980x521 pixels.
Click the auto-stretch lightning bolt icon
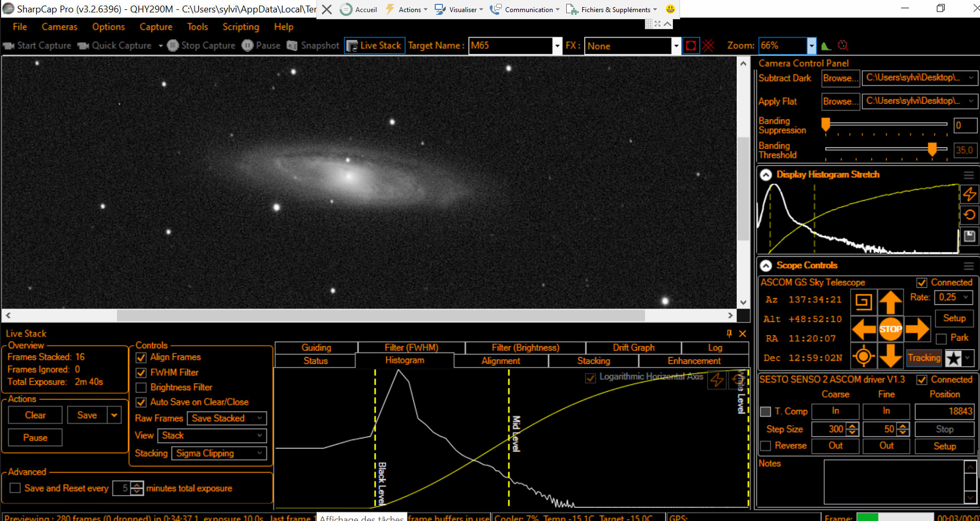[970, 194]
